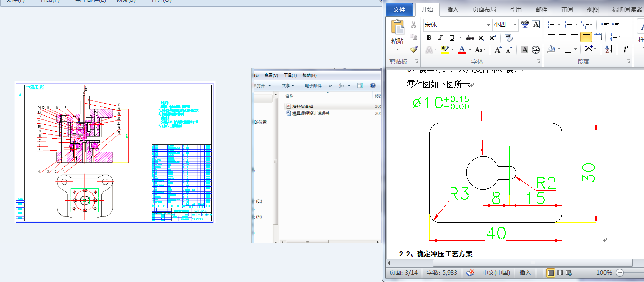Click the 电子邮件 button in Explorer toolbar
This screenshot has width=644, height=282.
coord(313,86)
